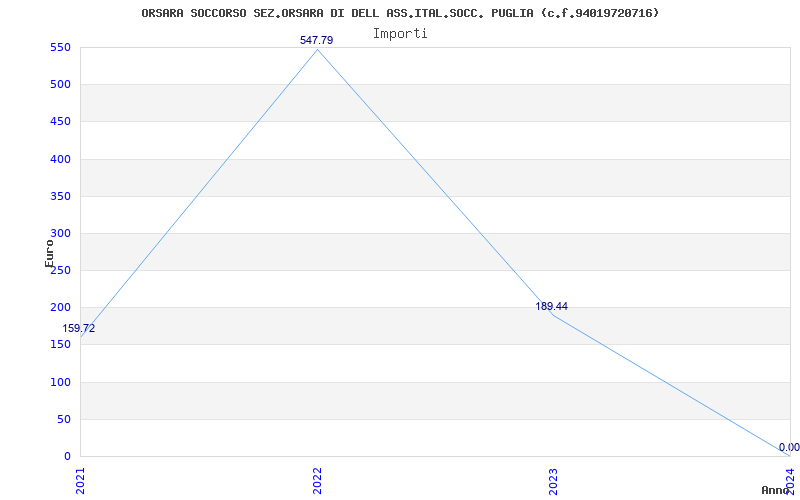This screenshot has width=800, height=500.
Task: Click the 0.00 data point label
Action: 789,447
